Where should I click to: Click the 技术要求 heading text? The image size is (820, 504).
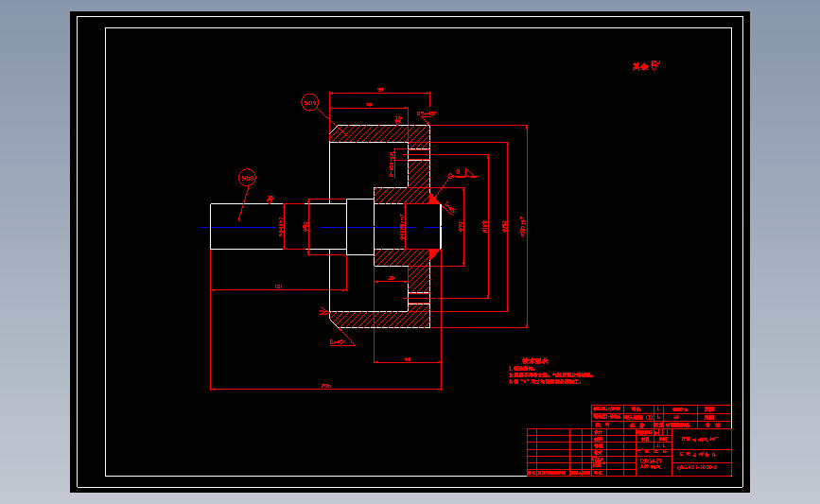pyautogui.click(x=534, y=361)
